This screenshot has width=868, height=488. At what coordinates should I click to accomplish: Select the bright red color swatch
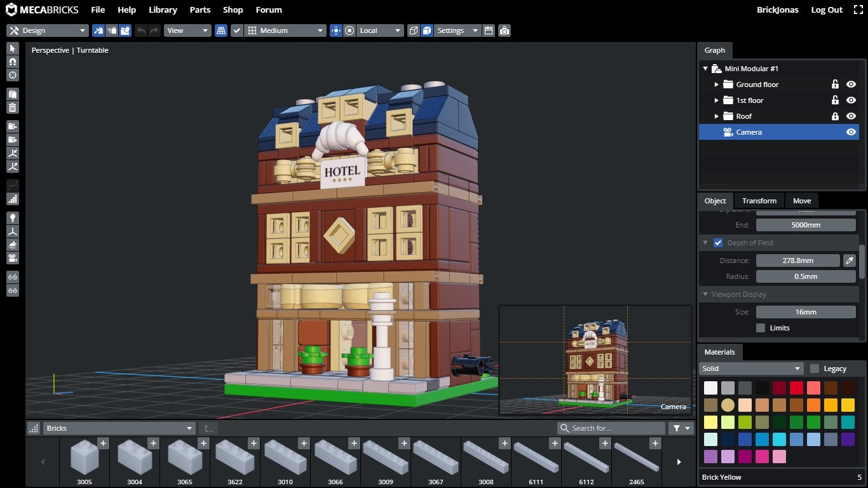(x=796, y=388)
